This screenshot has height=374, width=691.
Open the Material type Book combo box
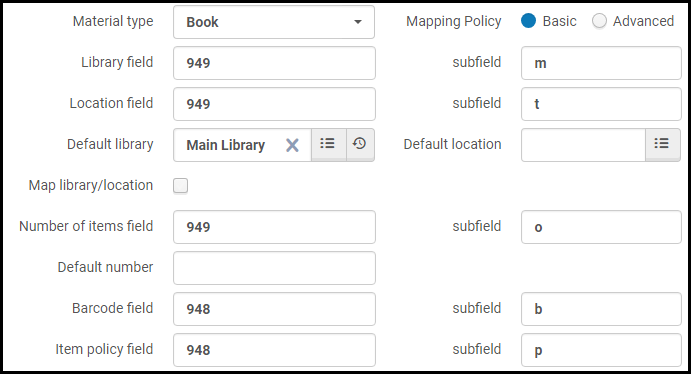point(274,22)
